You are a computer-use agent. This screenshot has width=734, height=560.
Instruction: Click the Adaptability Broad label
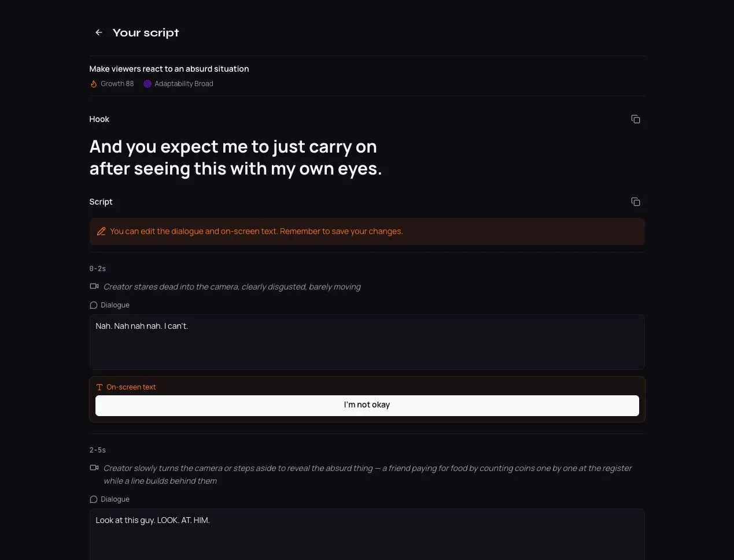184,84
